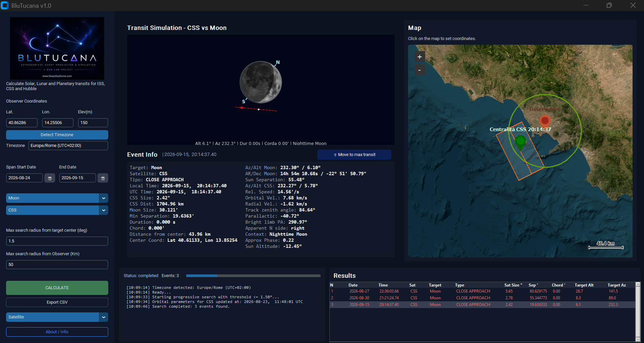The width and height of the screenshot is (644, 343).
Task: Open the Span Start Date calendar picker
Action: click(x=50, y=178)
